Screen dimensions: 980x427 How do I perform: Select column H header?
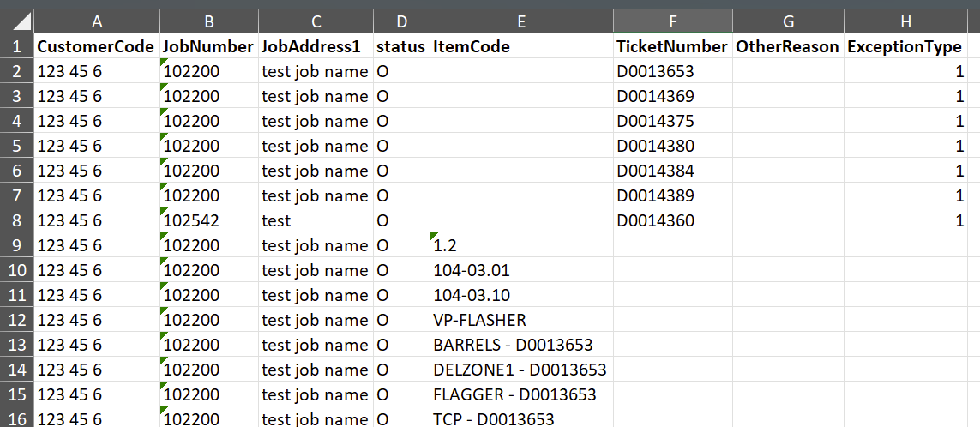905,21
